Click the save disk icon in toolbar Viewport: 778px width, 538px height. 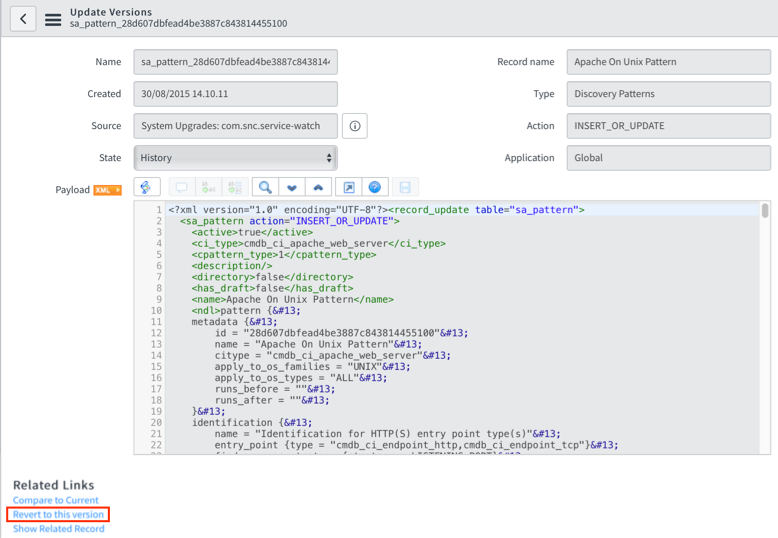click(x=405, y=188)
